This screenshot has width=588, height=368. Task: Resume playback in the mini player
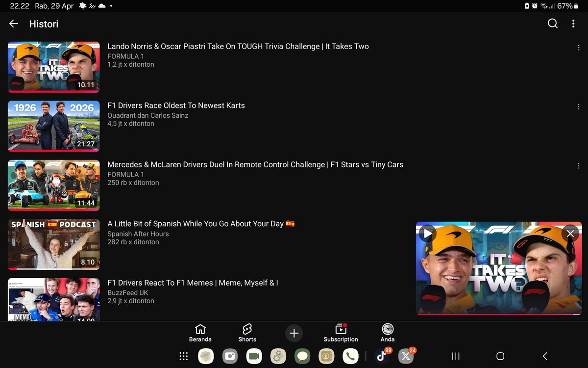coord(428,234)
